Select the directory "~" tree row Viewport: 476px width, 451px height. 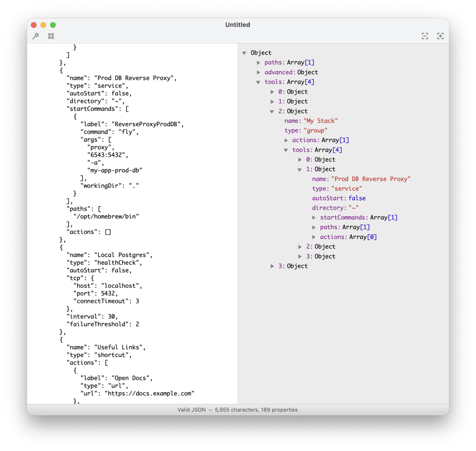335,208
